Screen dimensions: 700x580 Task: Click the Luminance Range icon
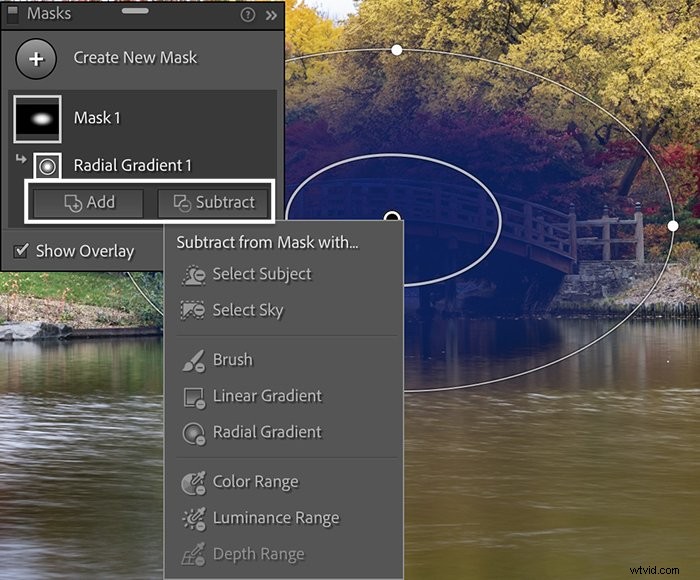click(194, 520)
